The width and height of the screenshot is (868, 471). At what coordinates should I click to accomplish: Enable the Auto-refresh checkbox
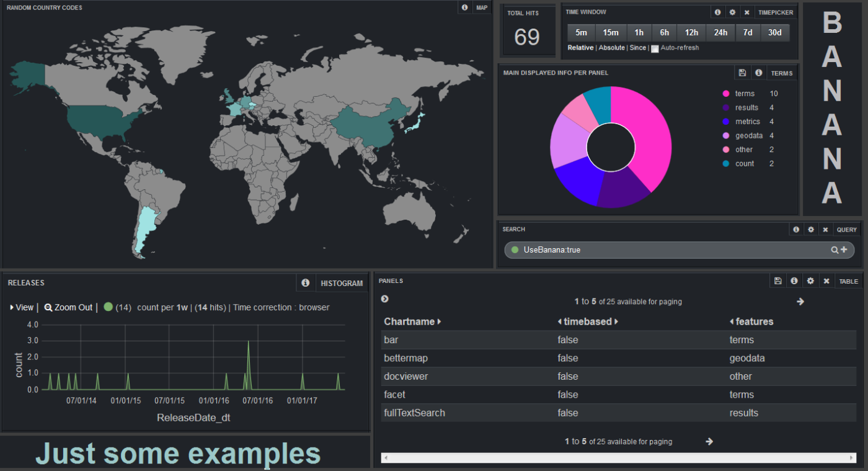[x=655, y=48]
